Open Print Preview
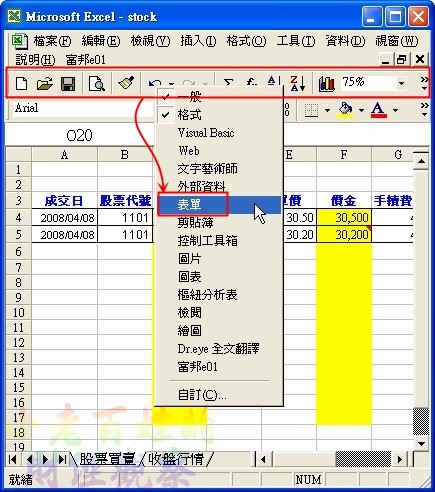435x492 pixels. click(x=97, y=84)
